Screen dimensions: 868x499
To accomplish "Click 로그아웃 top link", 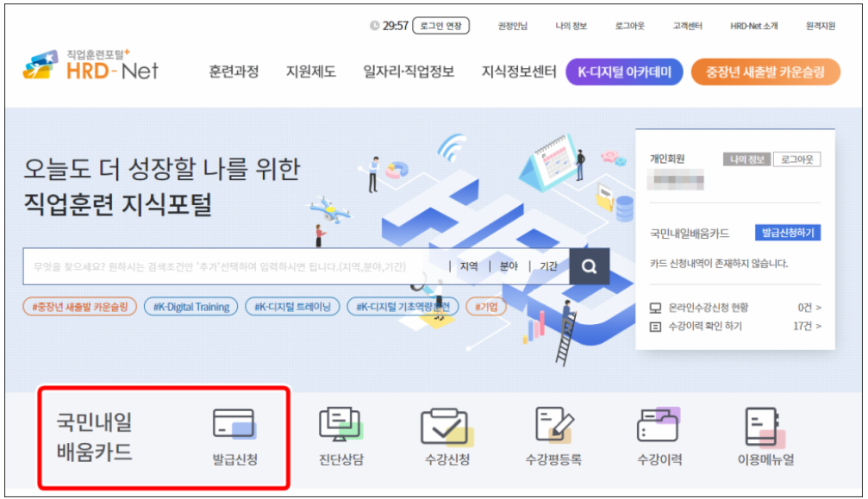I will tap(629, 26).
